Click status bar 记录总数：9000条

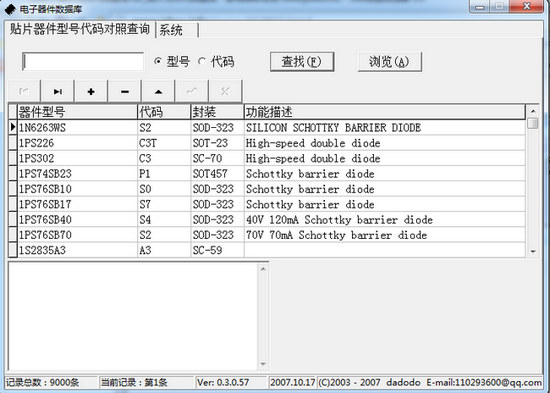point(51,382)
